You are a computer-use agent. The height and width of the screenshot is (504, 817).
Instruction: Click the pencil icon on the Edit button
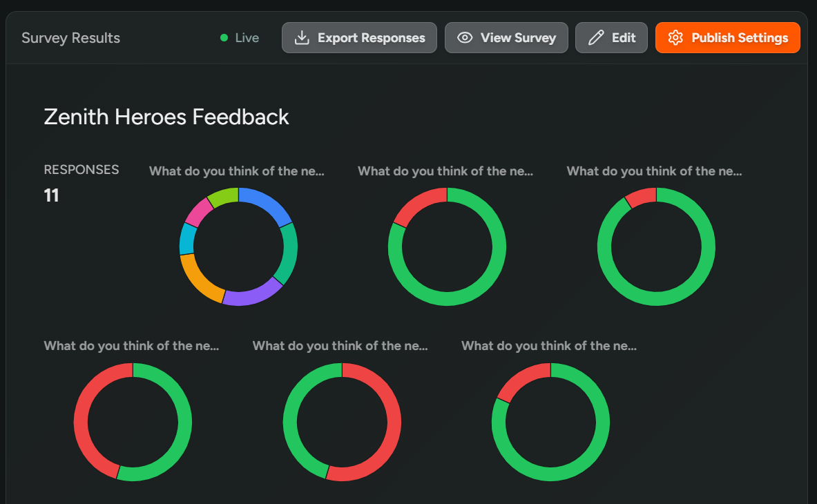tap(595, 37)
